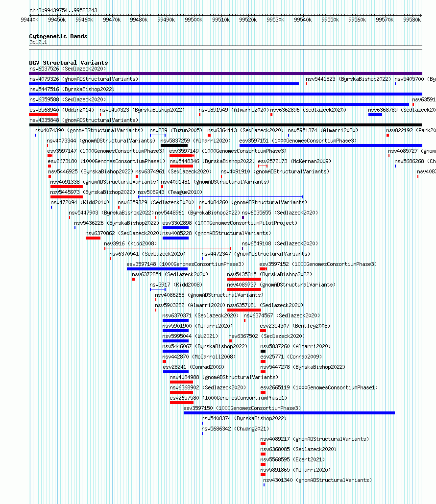Click the esv2354307 (Bentley2008) label

tap(295, 326)
